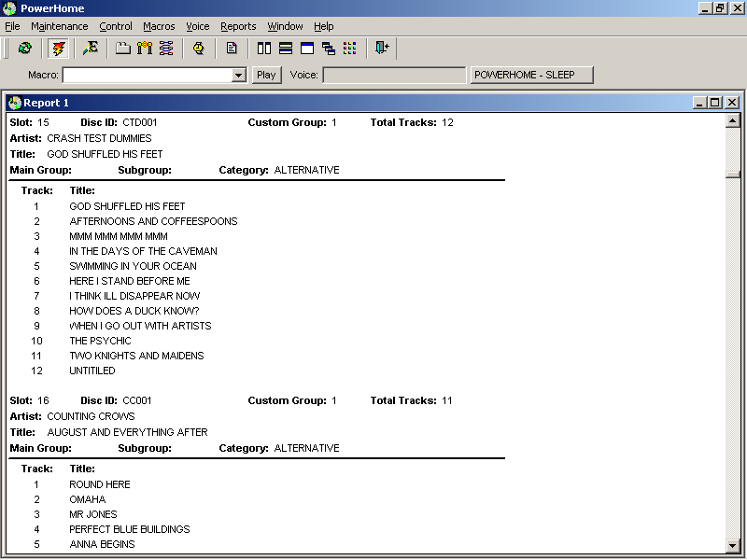Click the exit door toolbar icon
Viewport: 747px width, 560px height.
pos(382,49)
